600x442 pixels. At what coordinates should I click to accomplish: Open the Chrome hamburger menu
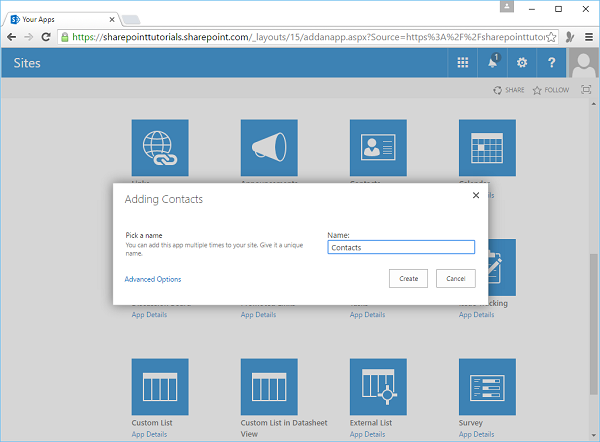click(588, 37)
